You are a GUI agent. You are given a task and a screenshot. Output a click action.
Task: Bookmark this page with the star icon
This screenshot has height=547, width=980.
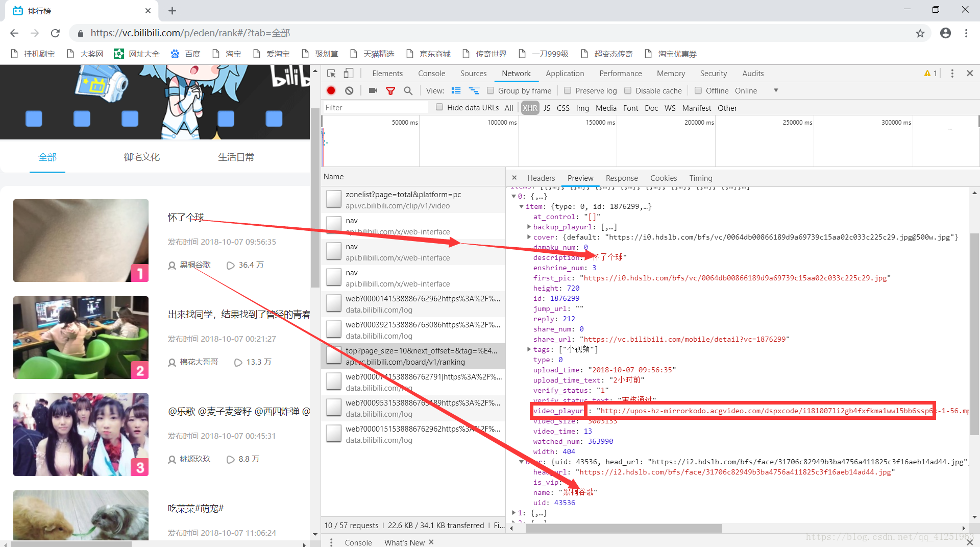click(920, 33)
